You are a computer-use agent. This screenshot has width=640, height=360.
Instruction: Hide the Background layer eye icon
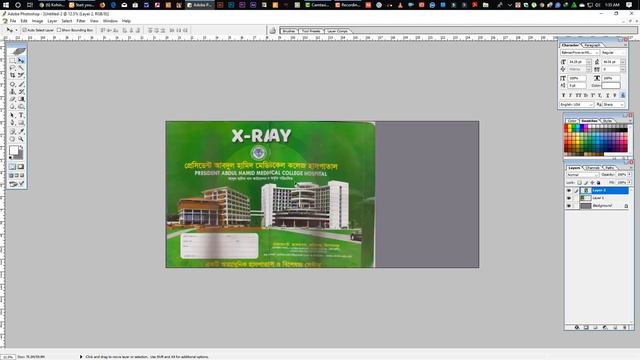coord(569,206)
